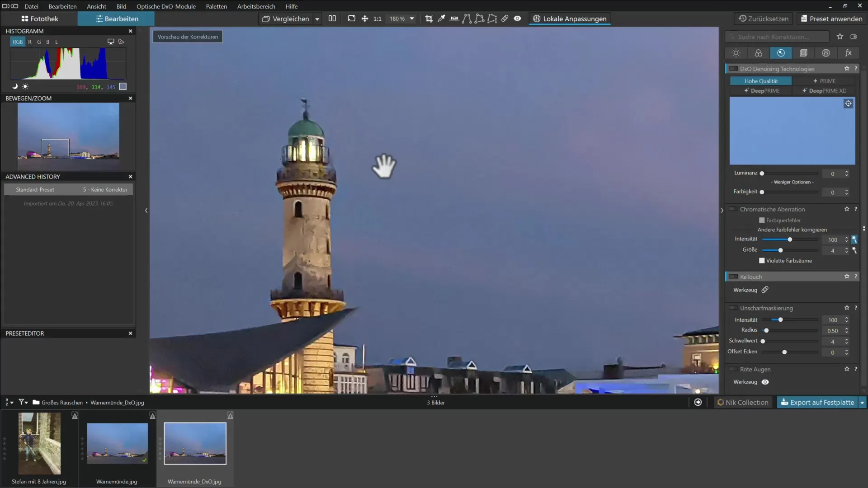Image resolution: width=868 pixels, height=488 pixels.
Task: Click the star rating icon in panel
Action: click(840, 36)
